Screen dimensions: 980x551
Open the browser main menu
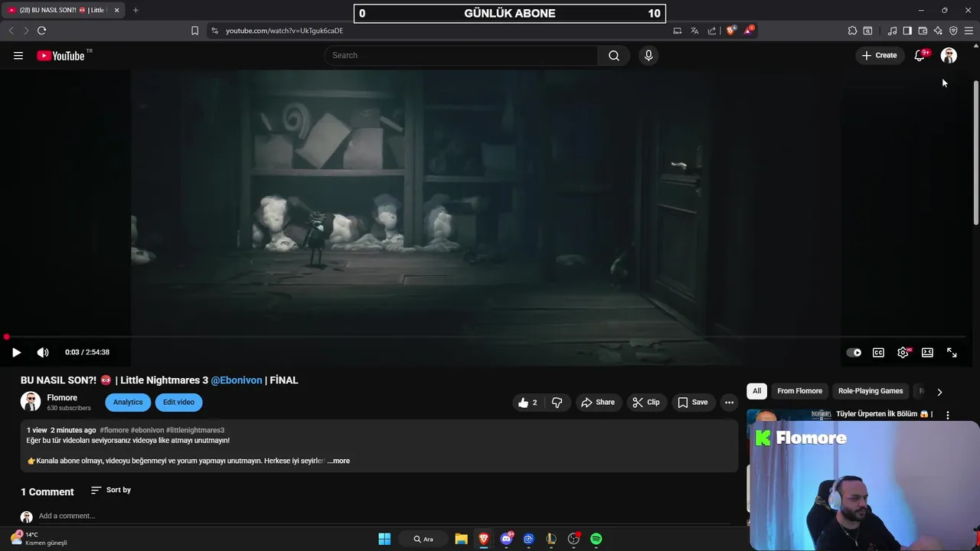coord(969,31)
